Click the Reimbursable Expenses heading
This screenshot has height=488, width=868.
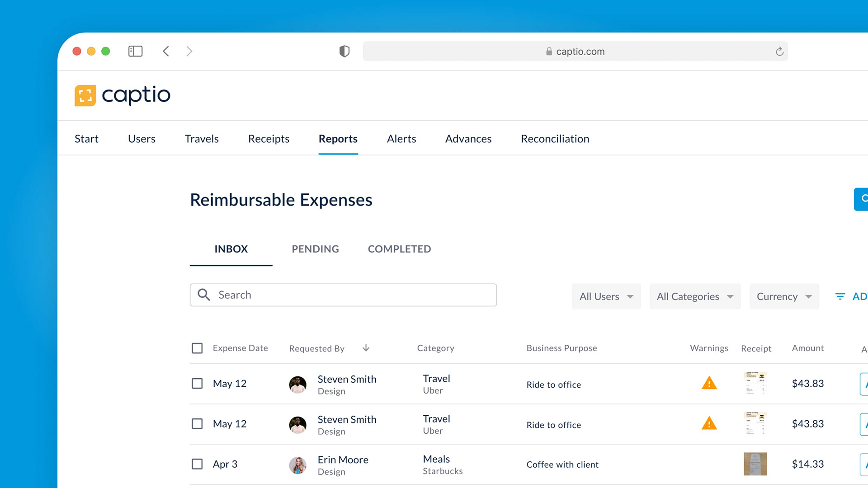[x=281, y=200]
